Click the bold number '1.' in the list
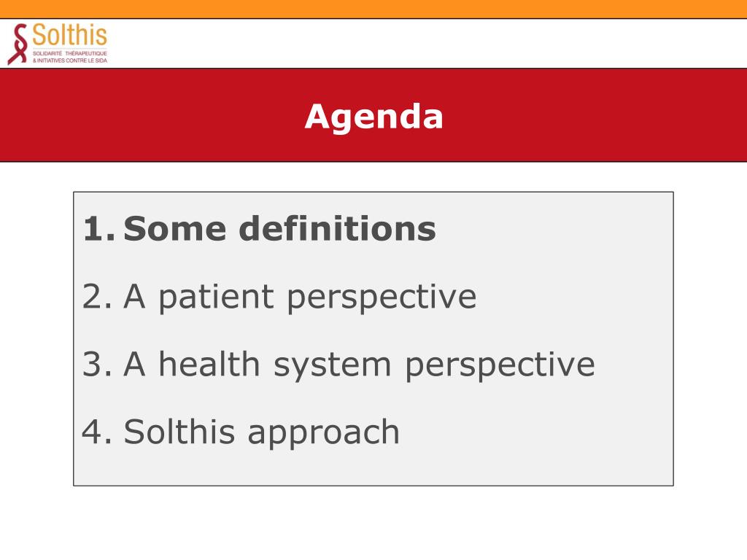 (98, 229)
